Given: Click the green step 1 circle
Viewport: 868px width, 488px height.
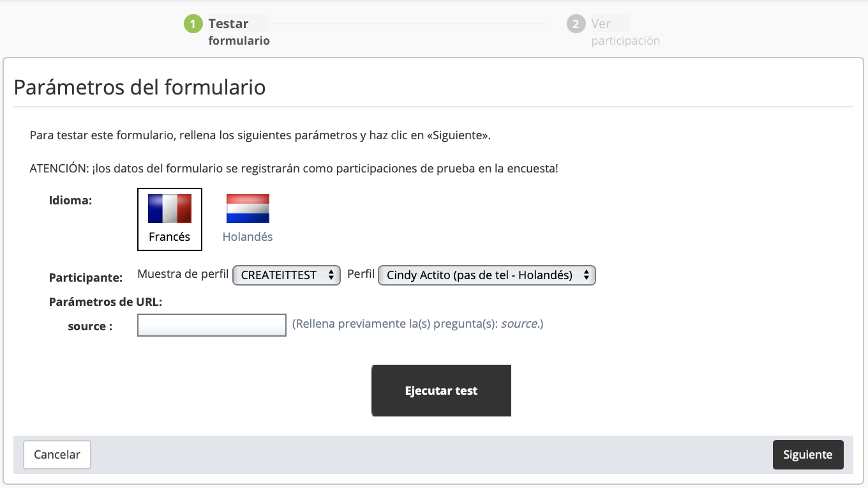Looking at the screenshot, I should pos(193,24).
